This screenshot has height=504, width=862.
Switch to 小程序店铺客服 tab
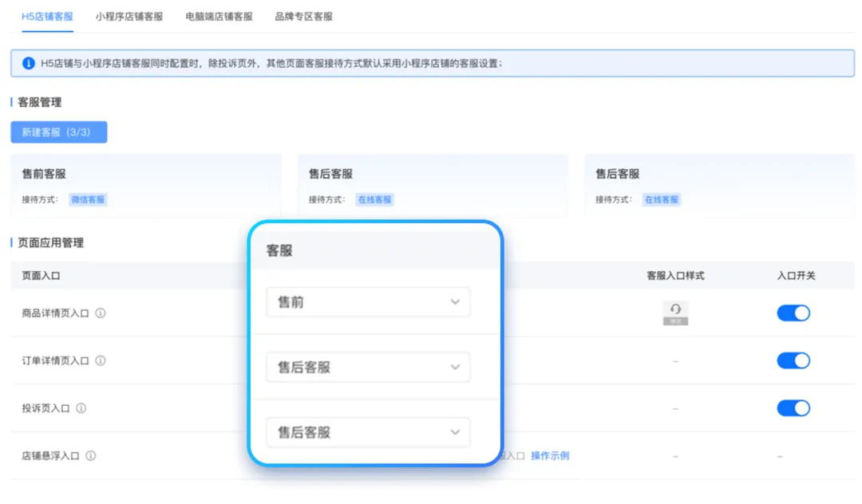129,16
